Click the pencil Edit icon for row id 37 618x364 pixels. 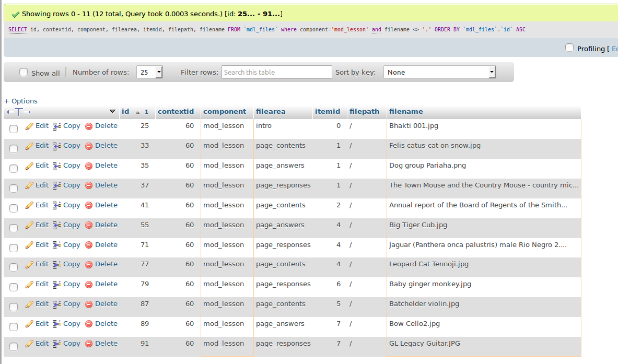point(30,185)
